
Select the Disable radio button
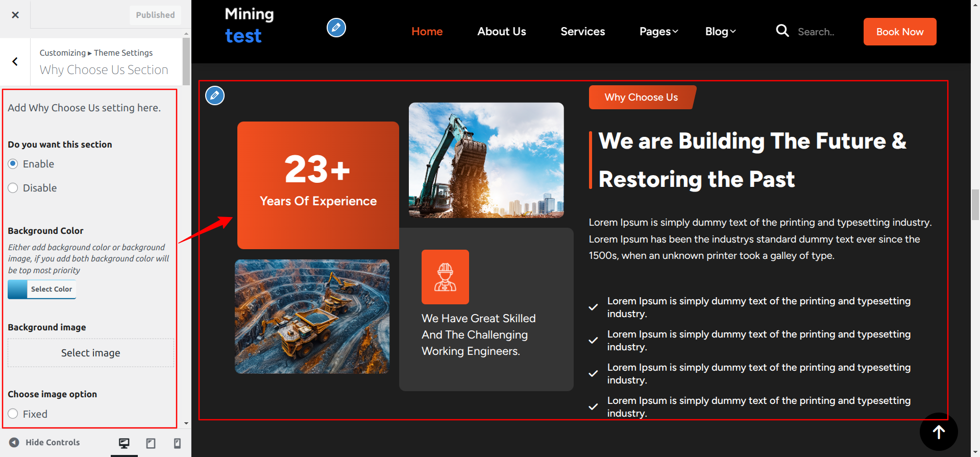point(13,188)
